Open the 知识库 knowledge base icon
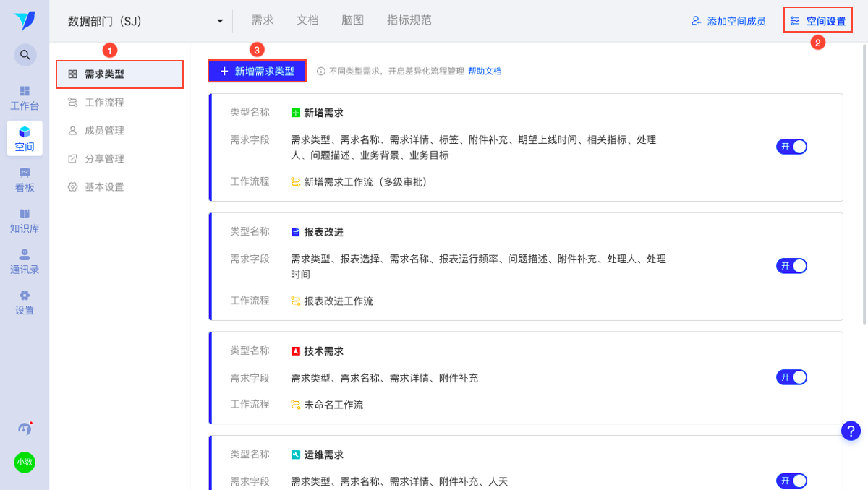 pos(25,221)
